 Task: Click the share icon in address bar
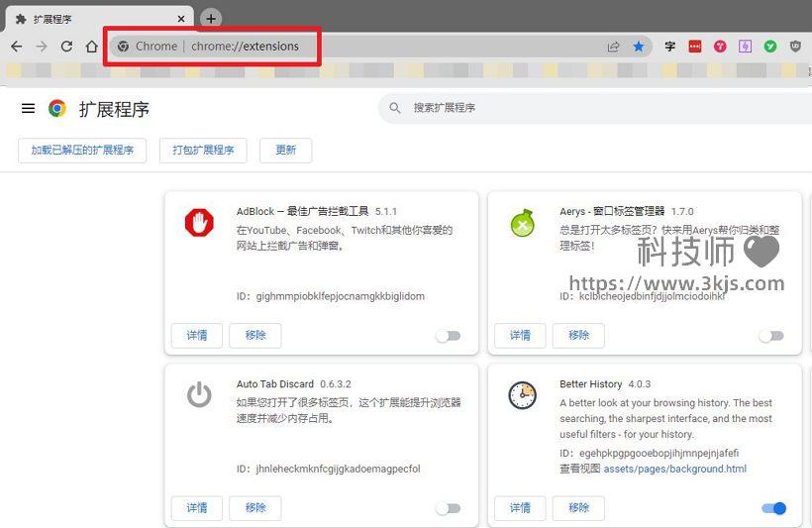613,47
